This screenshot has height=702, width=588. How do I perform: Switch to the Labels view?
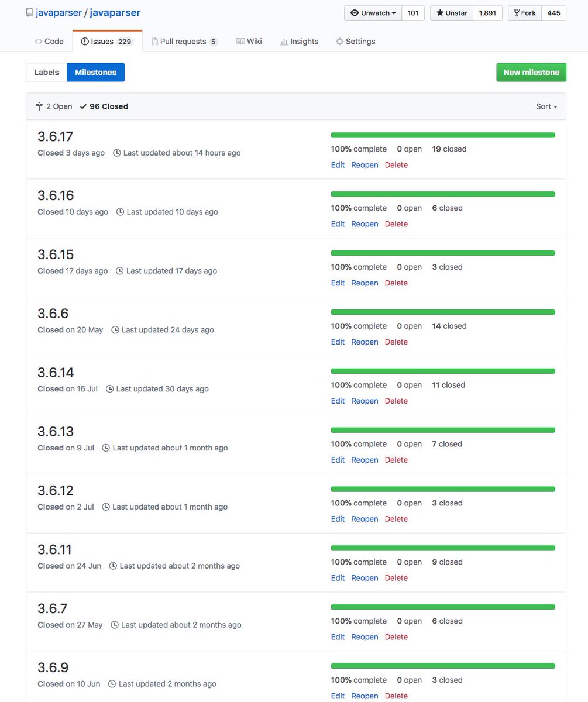click(47, 73)
